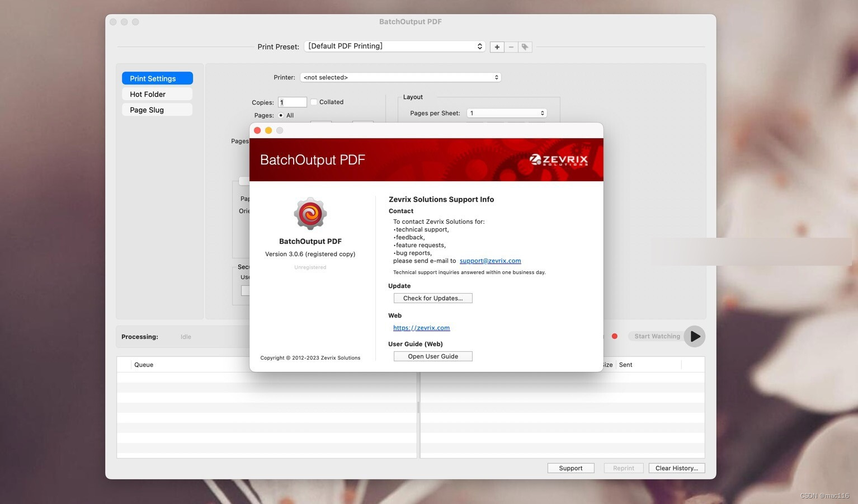Toggle the Collated checkbox

coord(314,102)
